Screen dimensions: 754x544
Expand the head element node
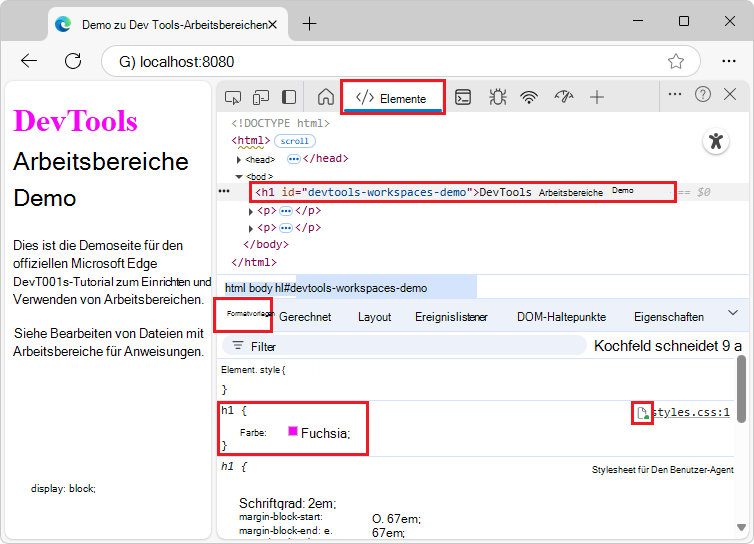point(239,159)
